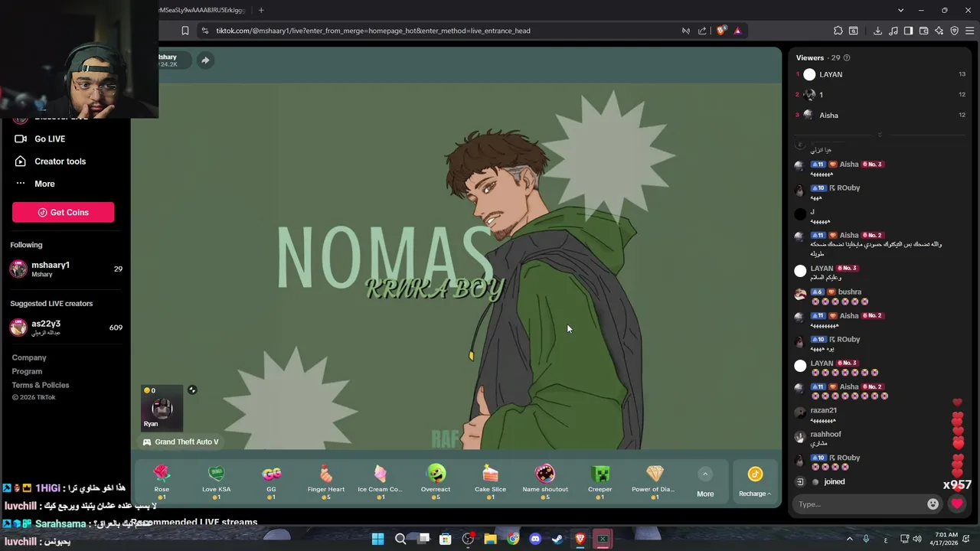This screenshot has height=551, width=980.
Task: Open browser downloads icon
Action: click(x=877, y=31)
